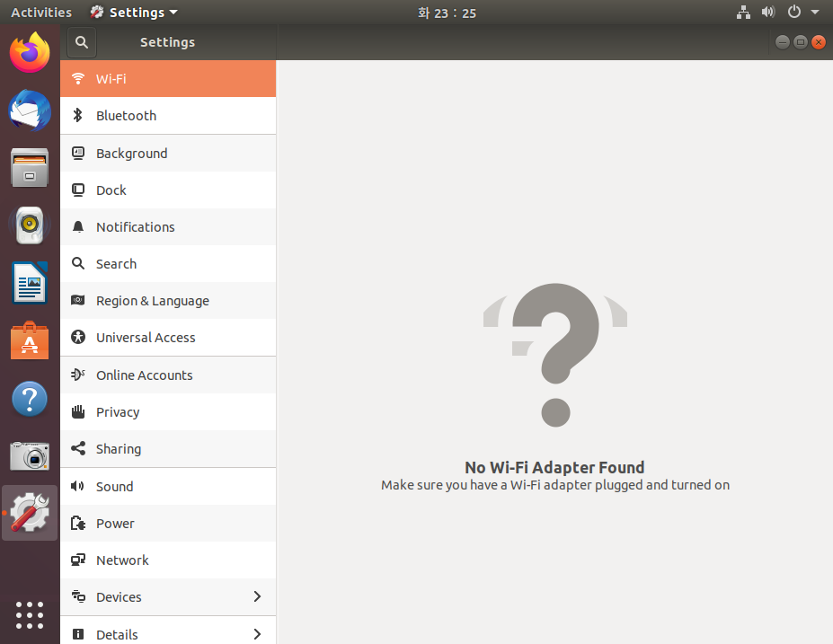This screenshot has width=833, height=644.
Task: Minimize the Settings window
Action: point(782,42)
